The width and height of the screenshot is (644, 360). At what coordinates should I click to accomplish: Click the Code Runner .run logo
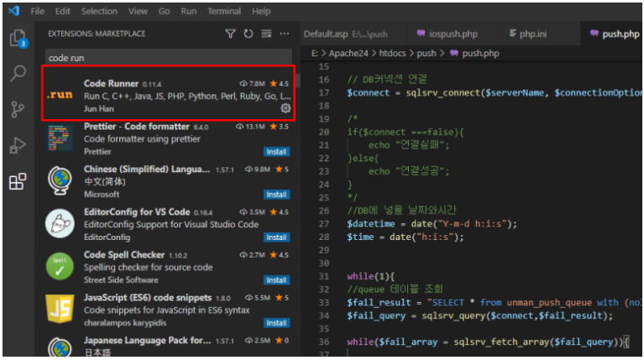tap(60, 95)
